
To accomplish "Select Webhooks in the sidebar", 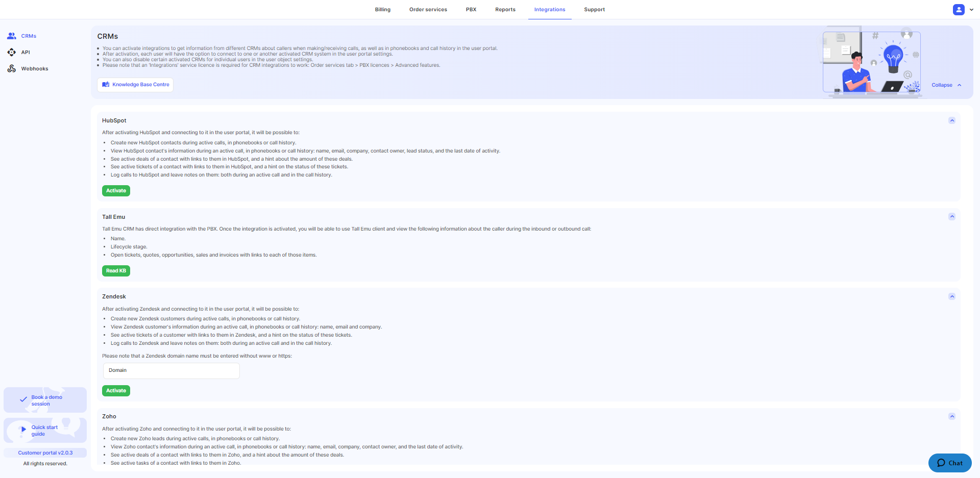I will pyautogui.click(x=35, y=69).
